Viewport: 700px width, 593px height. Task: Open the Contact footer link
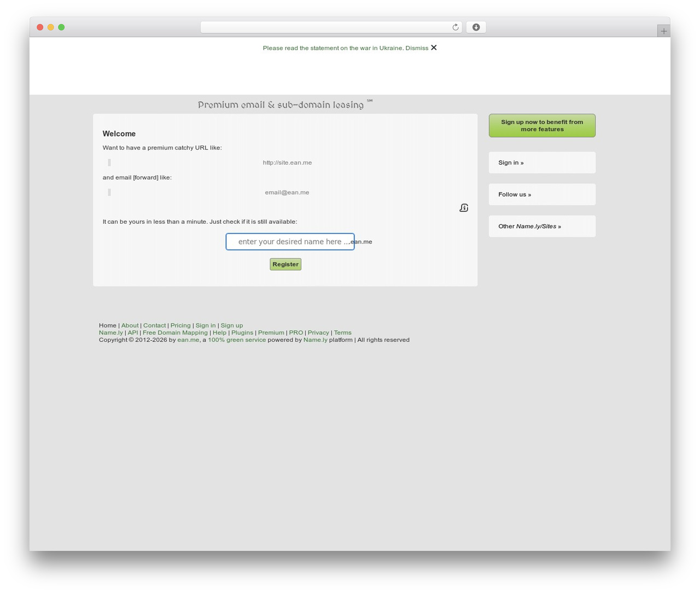pyautogui.click(x=154, y=325)
